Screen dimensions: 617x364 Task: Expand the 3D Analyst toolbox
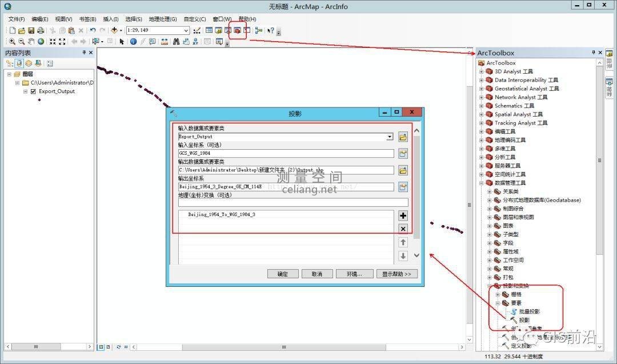(481, 71)
